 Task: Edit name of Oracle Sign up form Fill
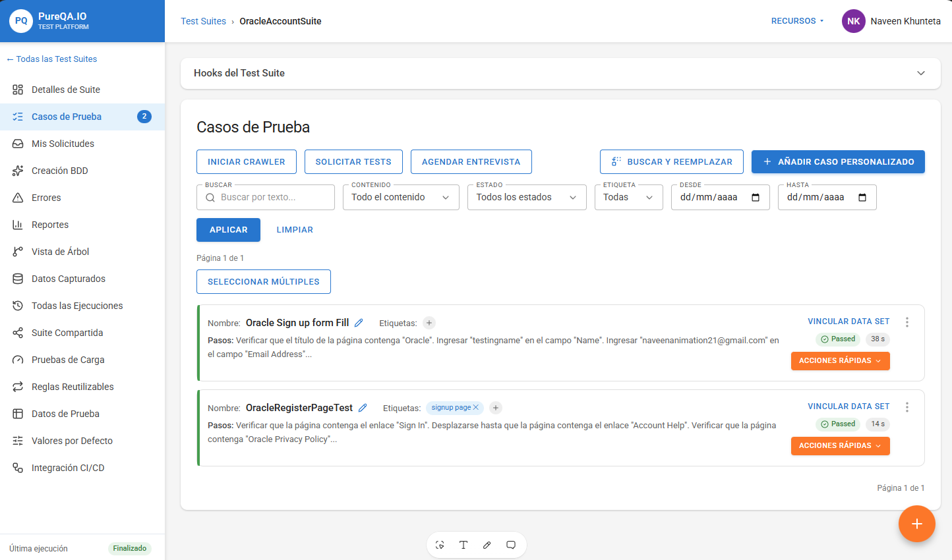(x=359, y=323)
